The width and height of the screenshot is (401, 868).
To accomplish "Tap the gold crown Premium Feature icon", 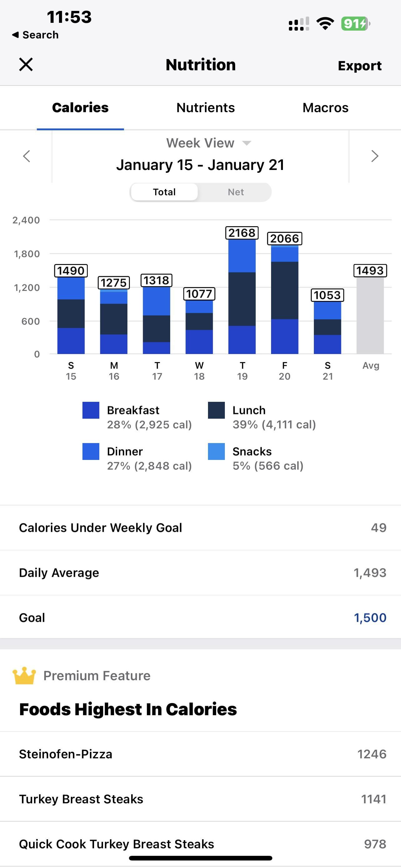I will tap(24, 676).
